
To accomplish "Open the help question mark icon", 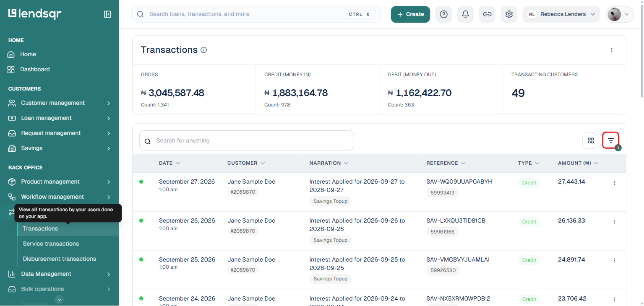I will click(x=443, y=14).
